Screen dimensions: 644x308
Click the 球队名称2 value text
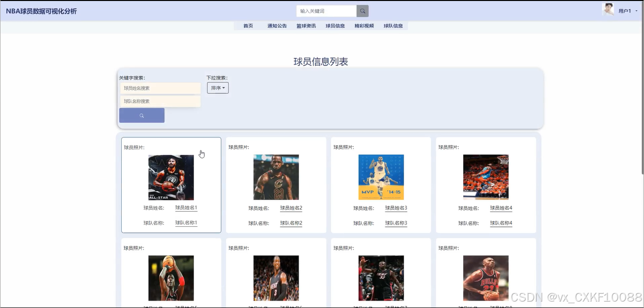(291, 223)
